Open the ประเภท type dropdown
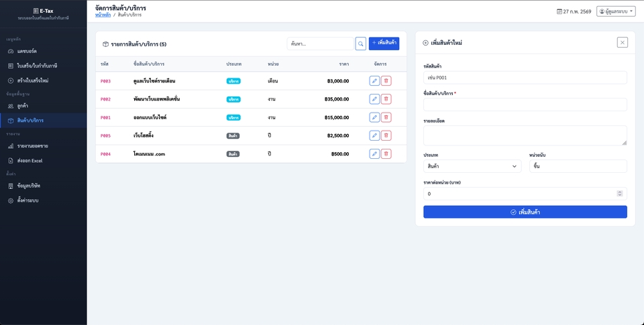Viewport: 644px width, 325px height. click(472, 166)
